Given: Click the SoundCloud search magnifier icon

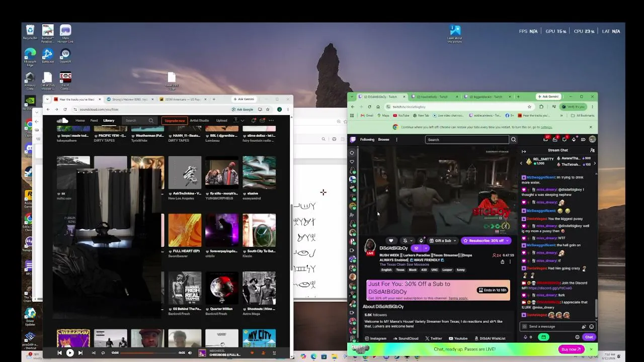Looking at the screenshot, I should [x=151, y=121].
